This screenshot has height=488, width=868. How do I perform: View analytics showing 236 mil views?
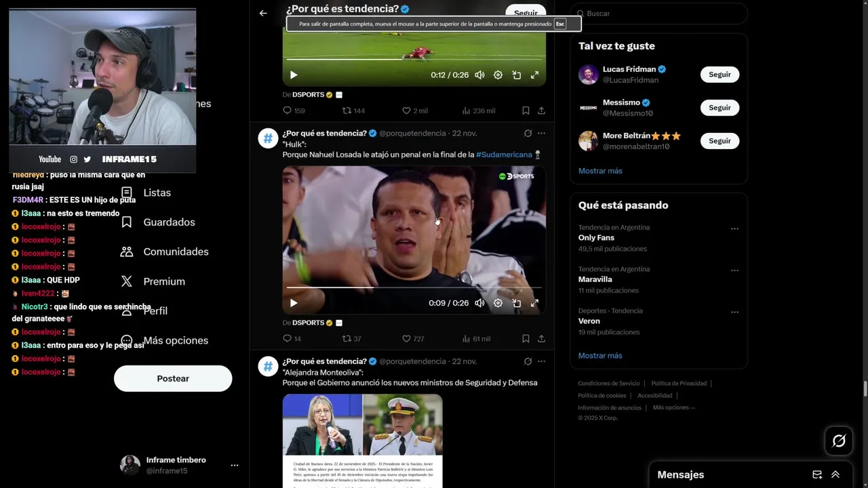click(x=478, y=110)
